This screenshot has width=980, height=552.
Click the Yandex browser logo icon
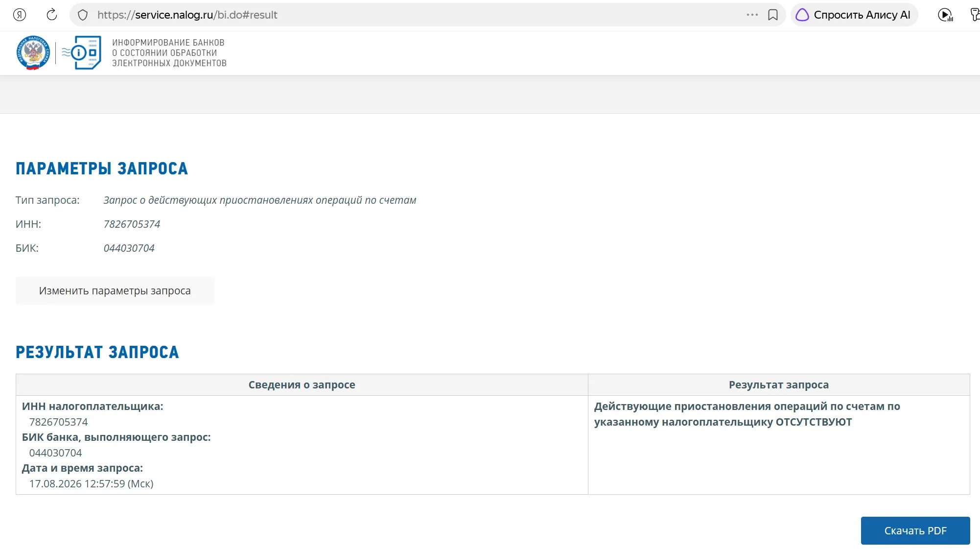pyautogui.click(x=20, y=15)
